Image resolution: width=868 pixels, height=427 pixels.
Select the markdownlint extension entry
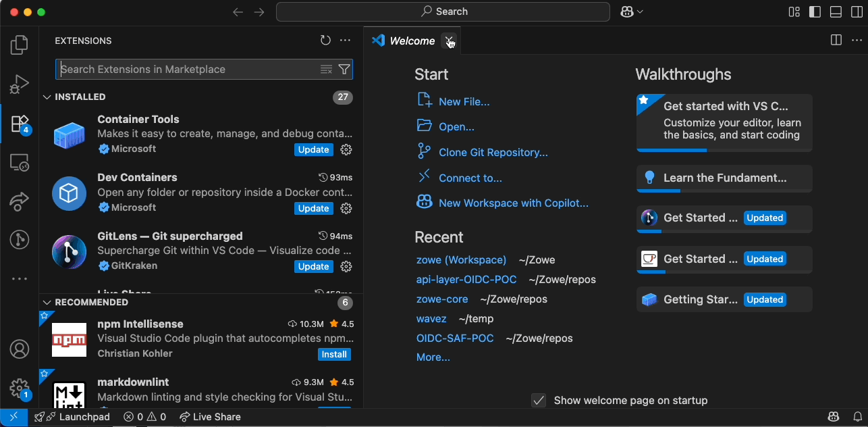(x=202, y=389)
